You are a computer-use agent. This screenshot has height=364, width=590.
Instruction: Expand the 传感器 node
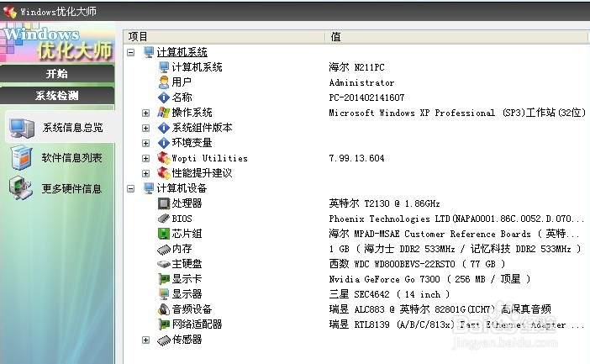145,340
